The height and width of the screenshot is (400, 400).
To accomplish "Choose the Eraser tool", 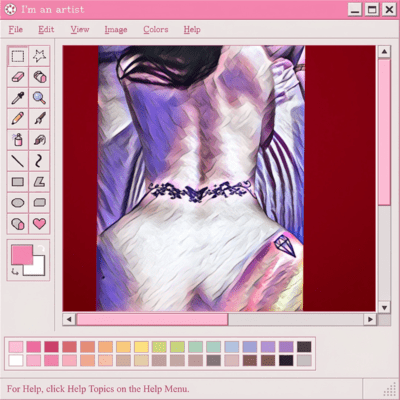I will [x=18, y=77].
